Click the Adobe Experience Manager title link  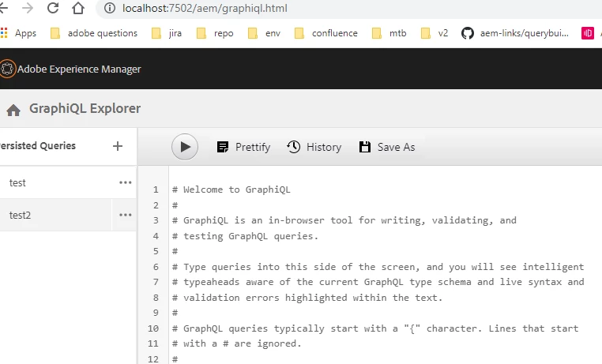pos(79,69)
